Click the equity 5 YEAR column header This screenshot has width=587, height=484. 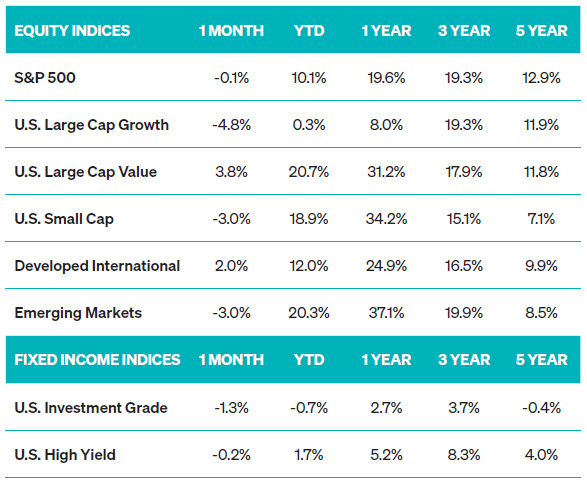[x=542, y=31]
